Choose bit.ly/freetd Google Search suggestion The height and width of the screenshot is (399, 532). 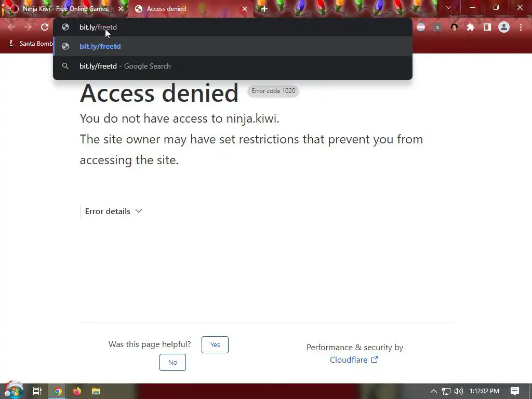coord(233,66)
